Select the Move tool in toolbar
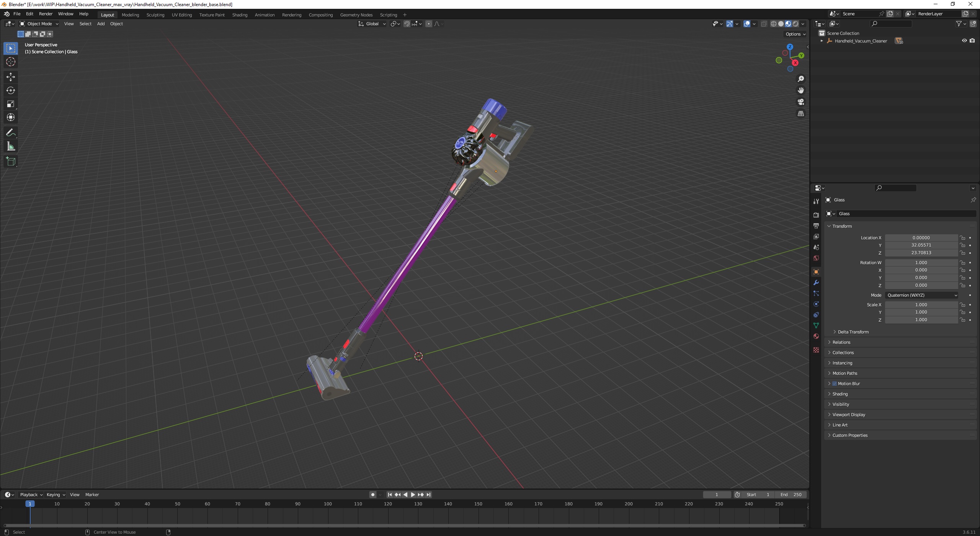 (10, 76)
